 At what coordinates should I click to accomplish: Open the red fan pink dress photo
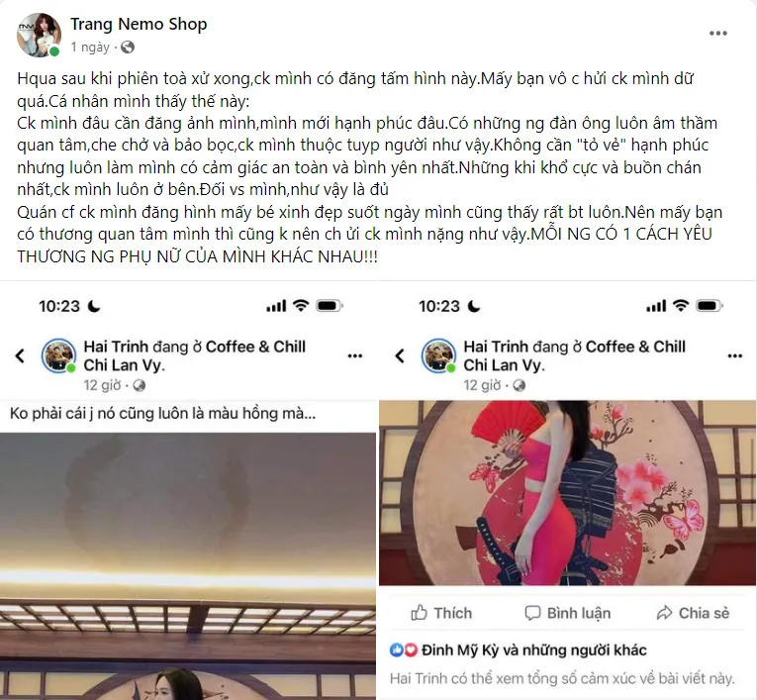click(567, 493)
